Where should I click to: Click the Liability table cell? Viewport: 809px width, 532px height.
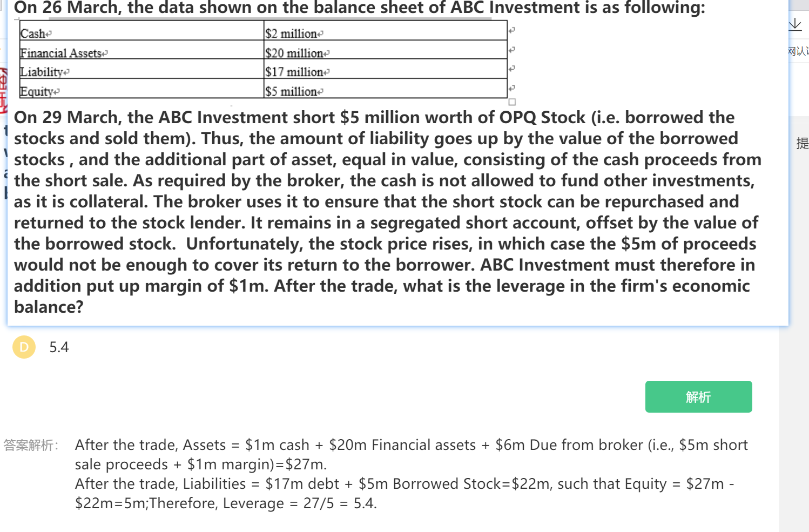click(141, 69)
